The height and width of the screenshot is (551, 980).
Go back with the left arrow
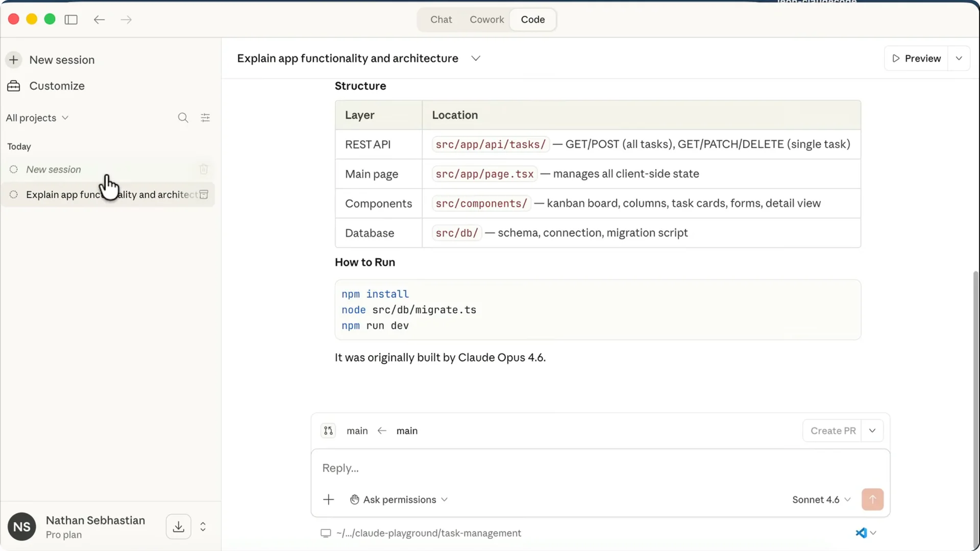pyautogui.click(x=99, y=19)
